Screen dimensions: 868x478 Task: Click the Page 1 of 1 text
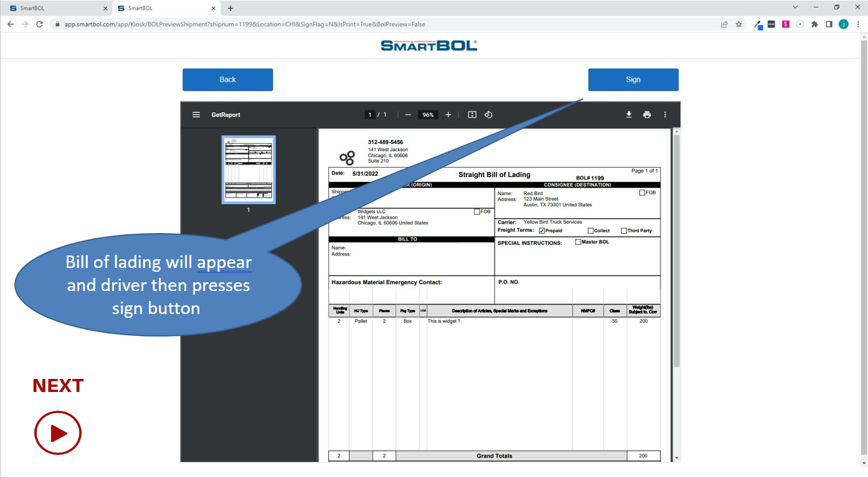(x=645, y=171)
